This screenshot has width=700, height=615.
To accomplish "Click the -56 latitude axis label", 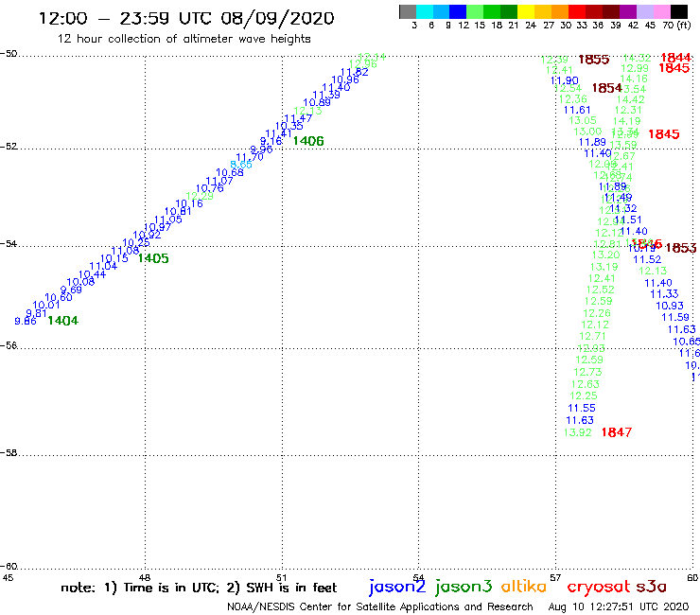I will tap(9, 345).
